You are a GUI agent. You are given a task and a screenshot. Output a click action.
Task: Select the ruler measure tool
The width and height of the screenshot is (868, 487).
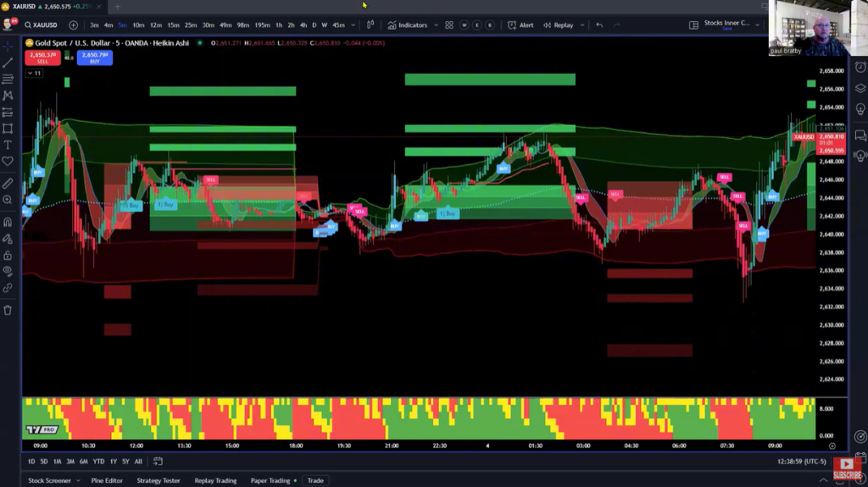pos(8,183)
